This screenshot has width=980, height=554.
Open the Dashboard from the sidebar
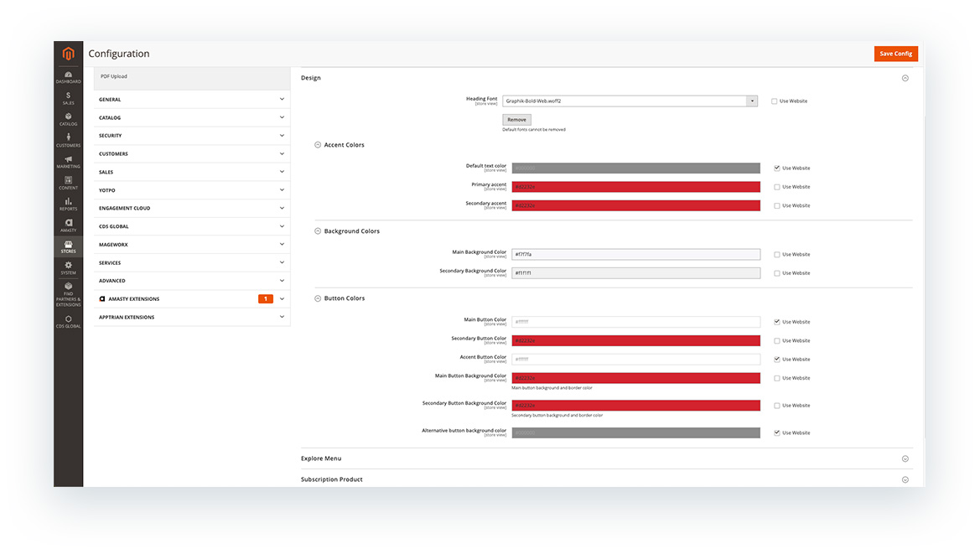pyautogui.click(x=68, y=75)
